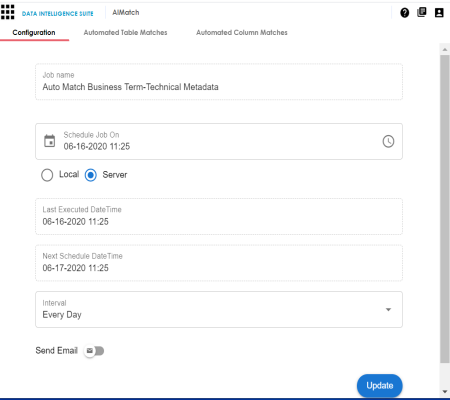The image size is (450, 400).
Task: Open the calendar date picker icon
Action: [x=50, y=141]
